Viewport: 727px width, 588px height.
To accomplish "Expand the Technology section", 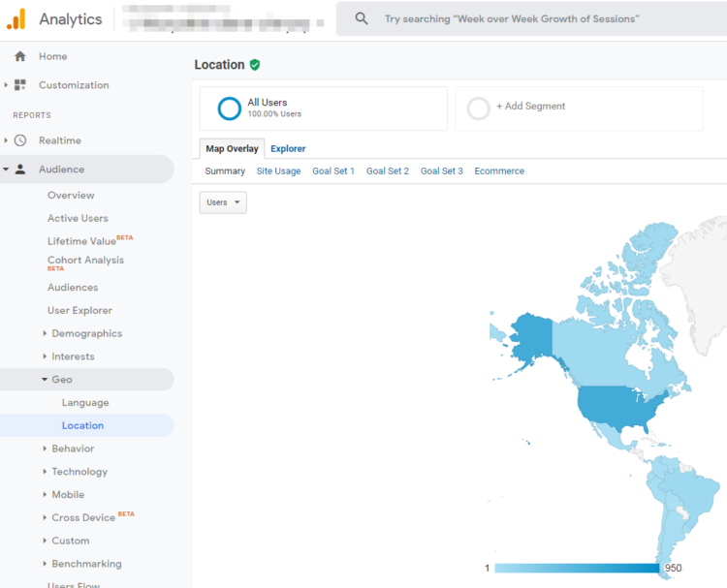I will (x=79, y=472).
